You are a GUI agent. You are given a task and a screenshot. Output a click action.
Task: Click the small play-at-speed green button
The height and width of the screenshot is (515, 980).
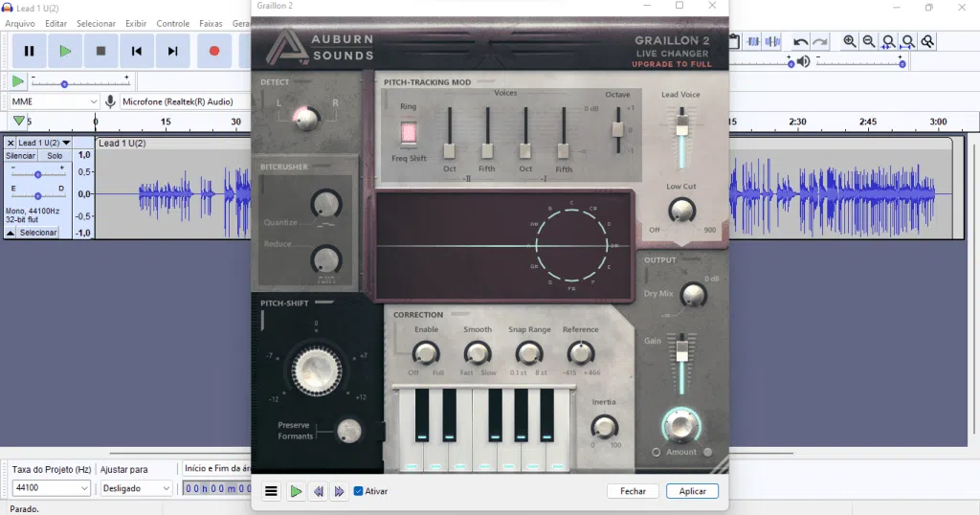[17, 81]
